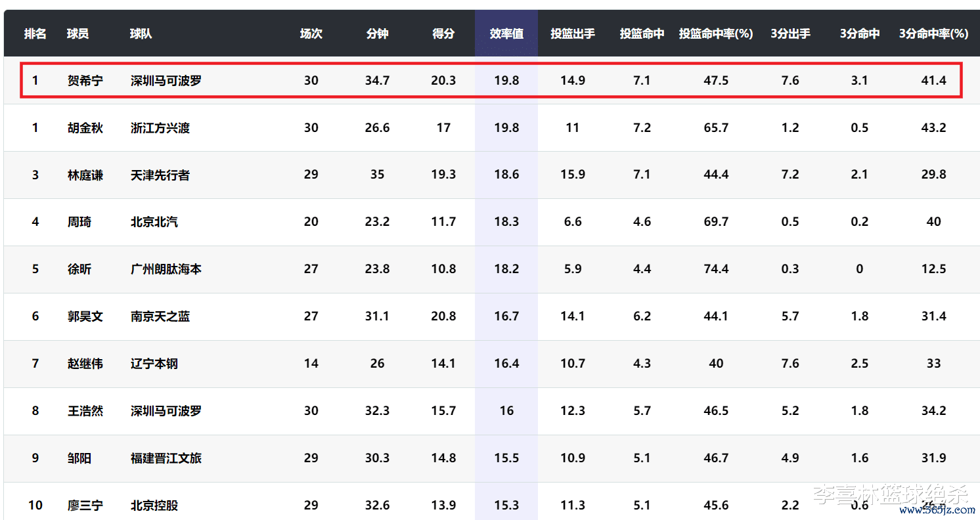The height and width of the screenshot is (520, 980).
Task: Click the 场次 column header
Action: [311, 33]
